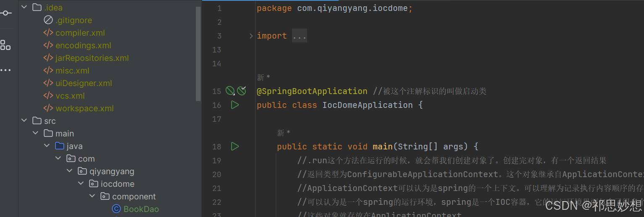
Task: Click the src folder icon
Action: (37, 121)
